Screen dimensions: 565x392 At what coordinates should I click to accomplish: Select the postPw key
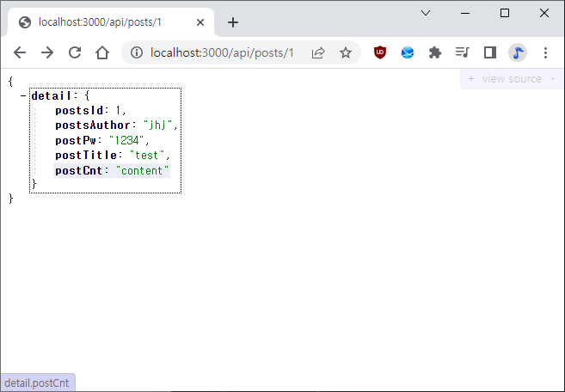click(x=76, y=140)
